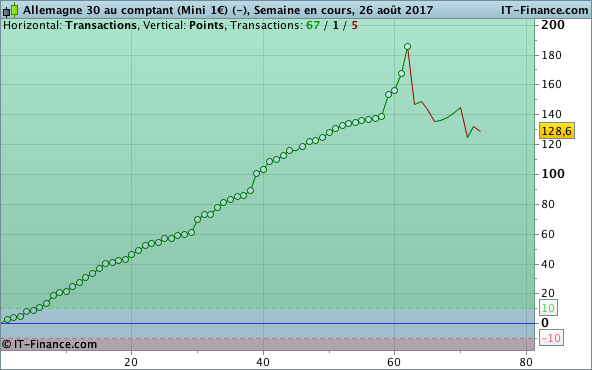Click the '© IT-Finance.com' copyright text
592x370 pixels.
point(49,344)
